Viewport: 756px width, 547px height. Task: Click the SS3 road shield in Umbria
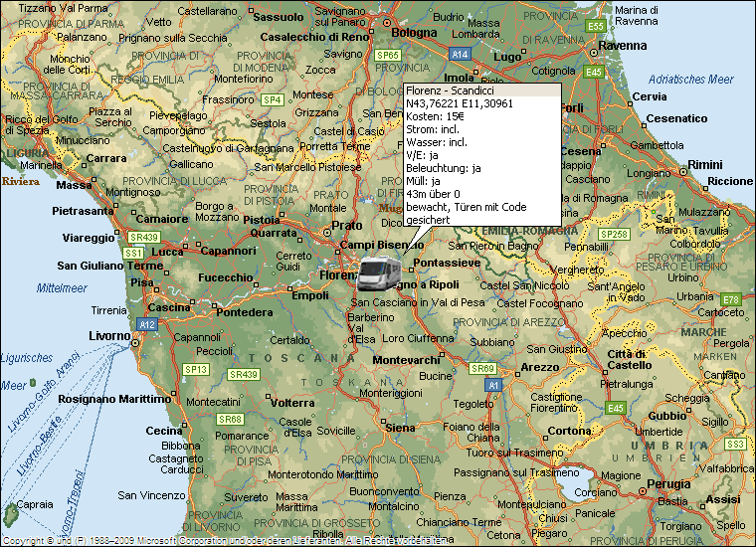point(735,444)
